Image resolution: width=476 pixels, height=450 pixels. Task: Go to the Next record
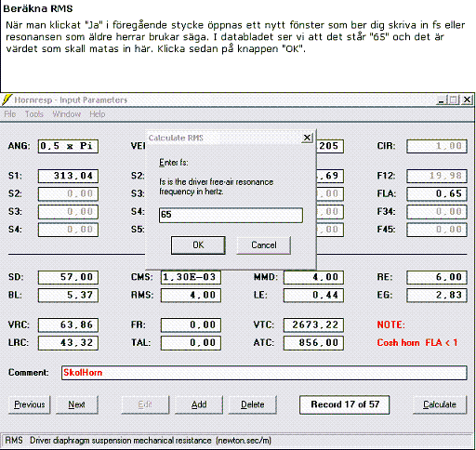pos(77,404)
